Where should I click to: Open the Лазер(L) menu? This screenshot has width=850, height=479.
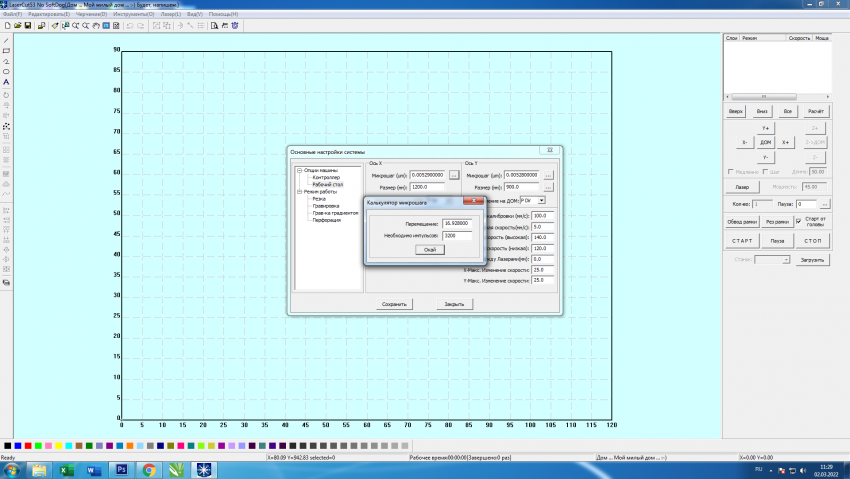tap(171, 14)
